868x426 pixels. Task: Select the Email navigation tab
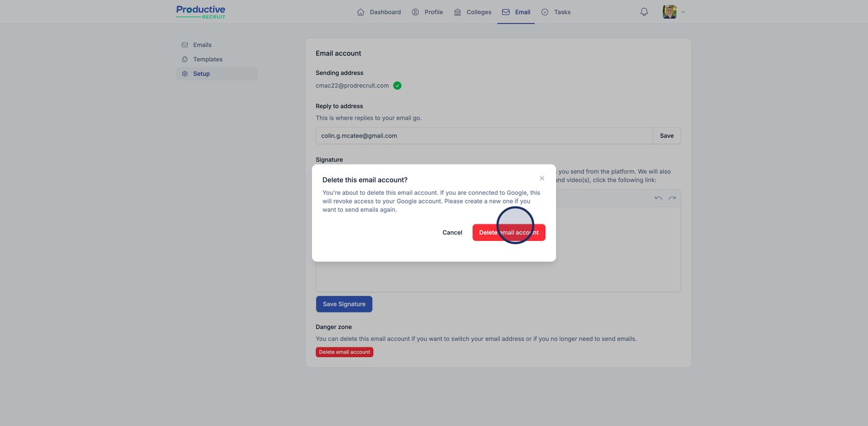click(x=516, y=12)
